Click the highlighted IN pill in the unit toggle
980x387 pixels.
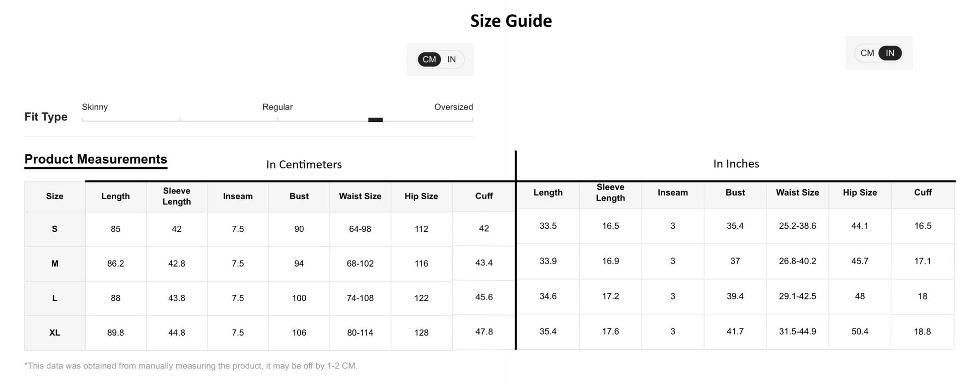point(890,53)
